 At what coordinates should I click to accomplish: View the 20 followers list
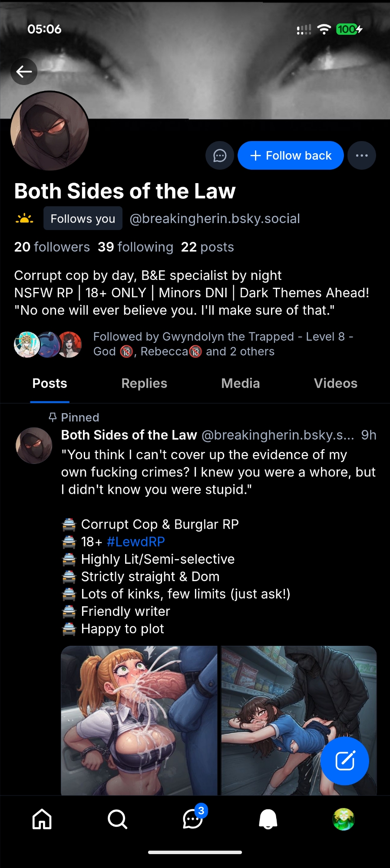(x=52, y=247)
